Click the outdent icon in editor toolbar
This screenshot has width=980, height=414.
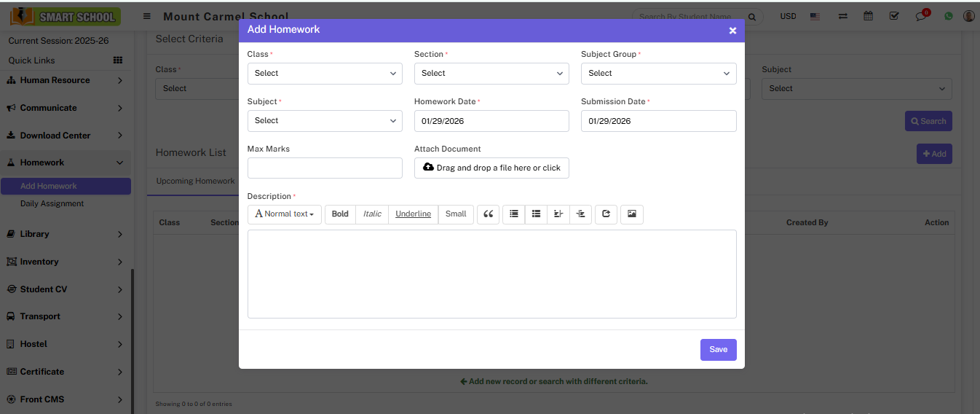(x=558, y=214)
